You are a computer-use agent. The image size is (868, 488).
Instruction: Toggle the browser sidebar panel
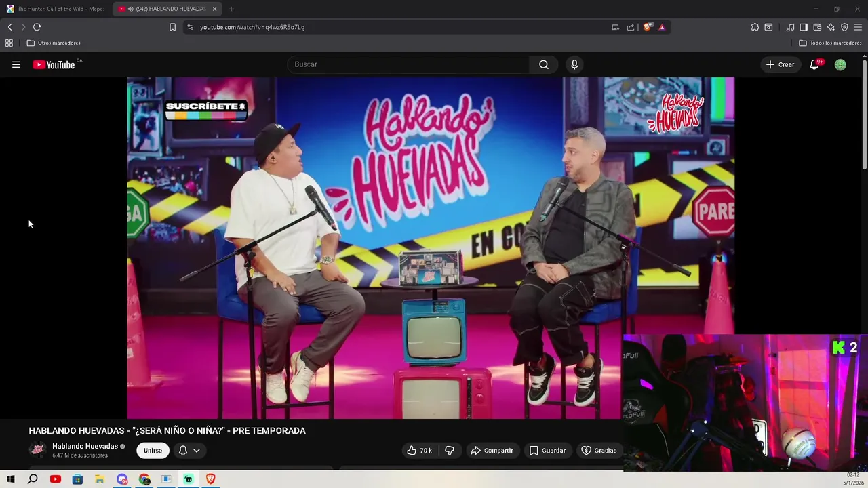click(804, 27)
